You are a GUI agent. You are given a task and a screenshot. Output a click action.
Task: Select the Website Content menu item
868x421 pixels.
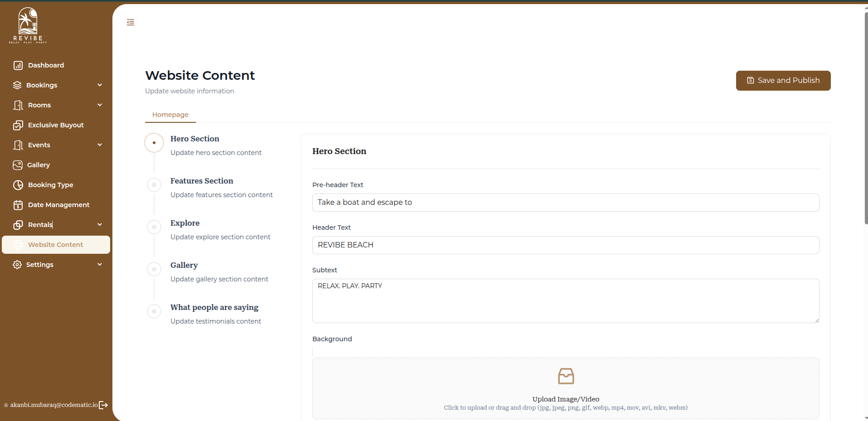click(x=56, y=245)
